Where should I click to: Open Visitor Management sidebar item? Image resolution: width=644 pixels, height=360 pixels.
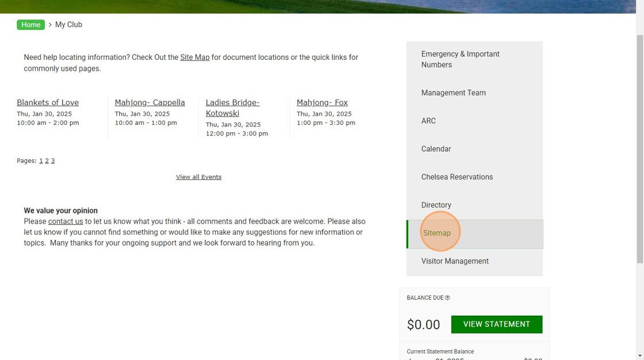(455, 261)
